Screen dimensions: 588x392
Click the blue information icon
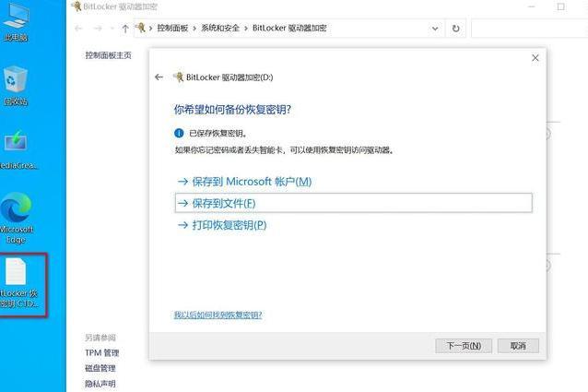tap(179, 133)
